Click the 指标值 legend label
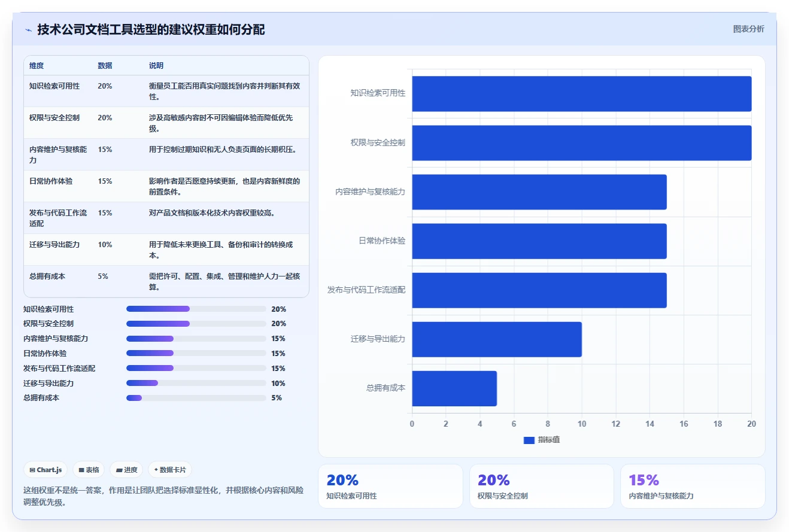 (x=549, y=440)
